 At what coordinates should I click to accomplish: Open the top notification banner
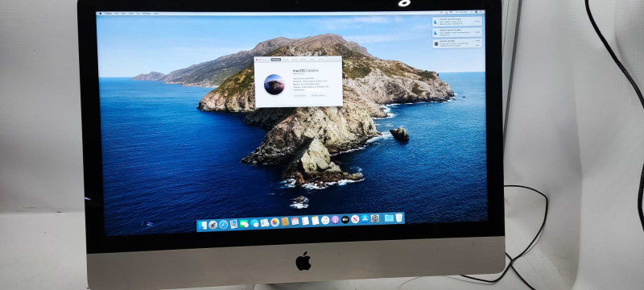(457, 22)
